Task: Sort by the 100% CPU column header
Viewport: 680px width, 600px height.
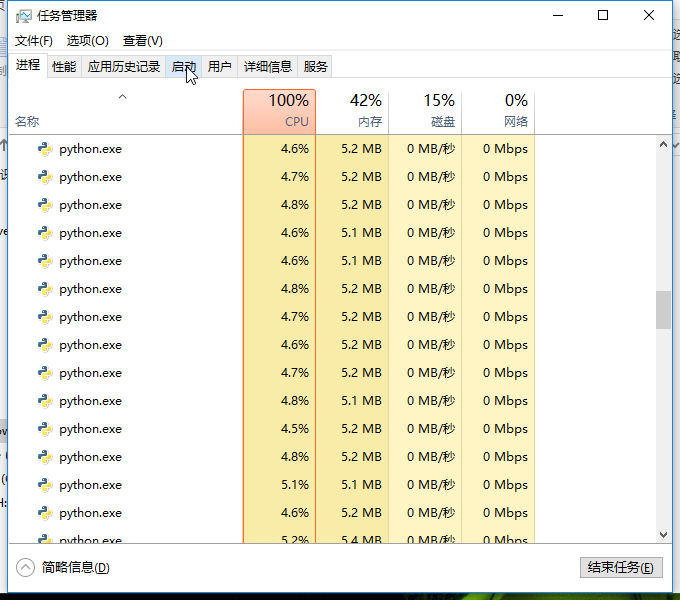Action: 279,111
